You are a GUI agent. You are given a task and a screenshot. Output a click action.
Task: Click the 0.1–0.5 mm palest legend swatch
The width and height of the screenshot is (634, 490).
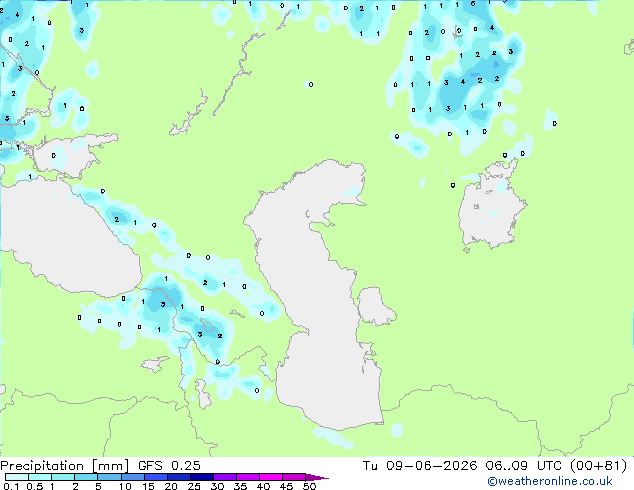17,477
